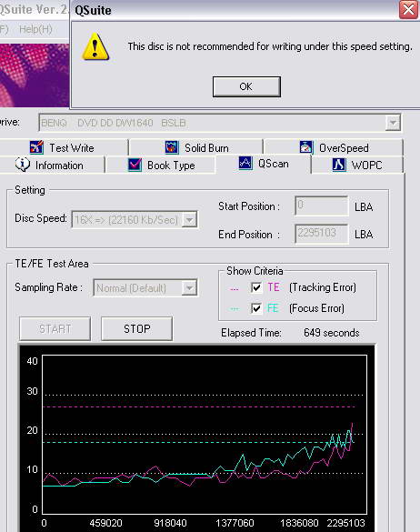Open the Help(H) menu

(x=35, y=29)
